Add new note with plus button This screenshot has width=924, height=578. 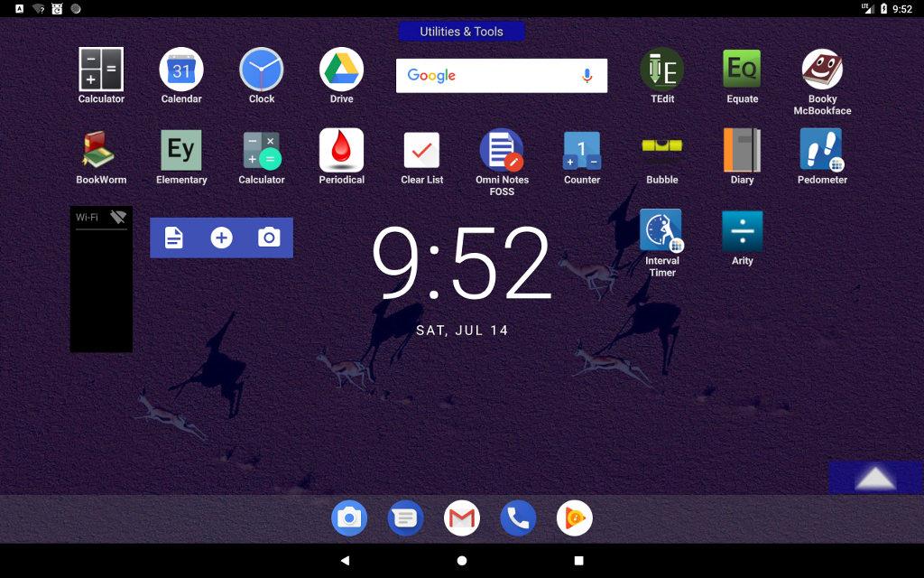click(221, 238)
